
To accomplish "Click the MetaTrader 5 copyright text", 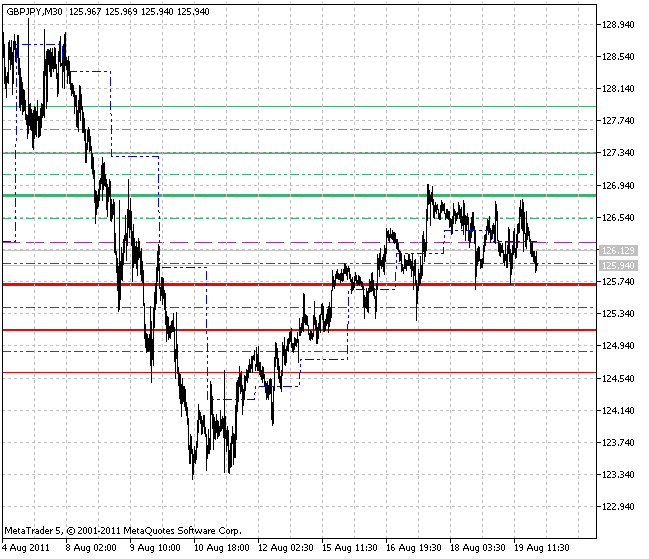I will point(123,530).
